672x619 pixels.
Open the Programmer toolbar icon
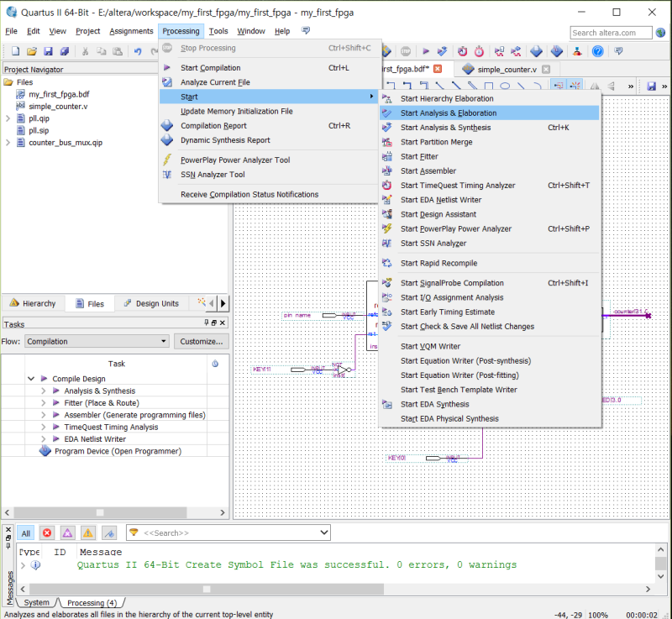point(577,52)
